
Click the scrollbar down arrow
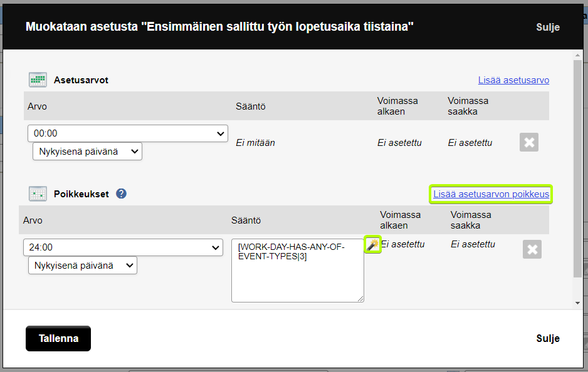[x=577, y=303]
